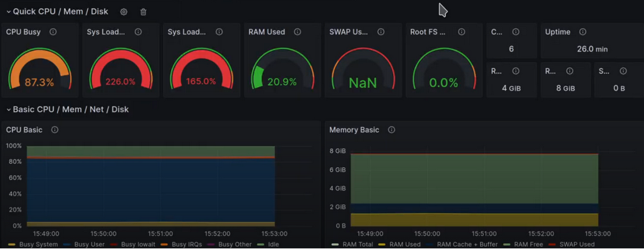Open the Root FS panel title menu
Viewport: 644px width, 249px height.
428,32
